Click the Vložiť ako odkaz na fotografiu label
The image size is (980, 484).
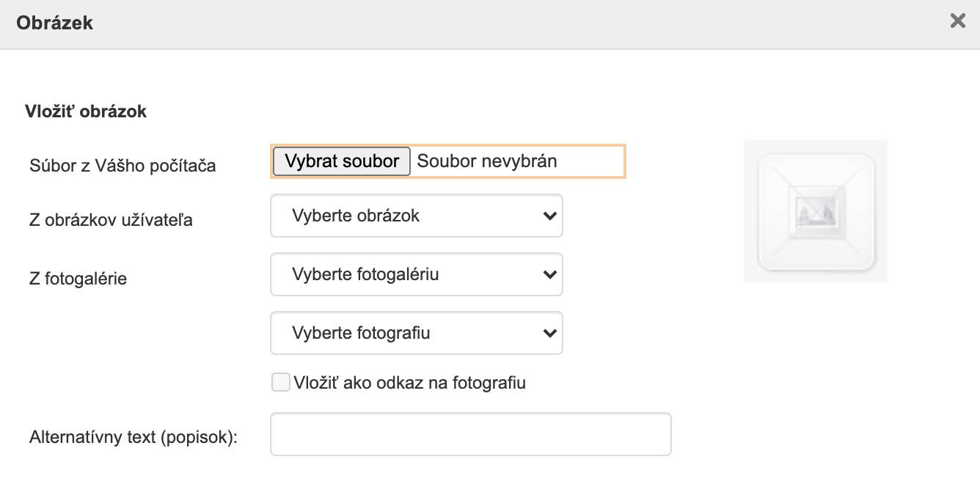point(409,383)
